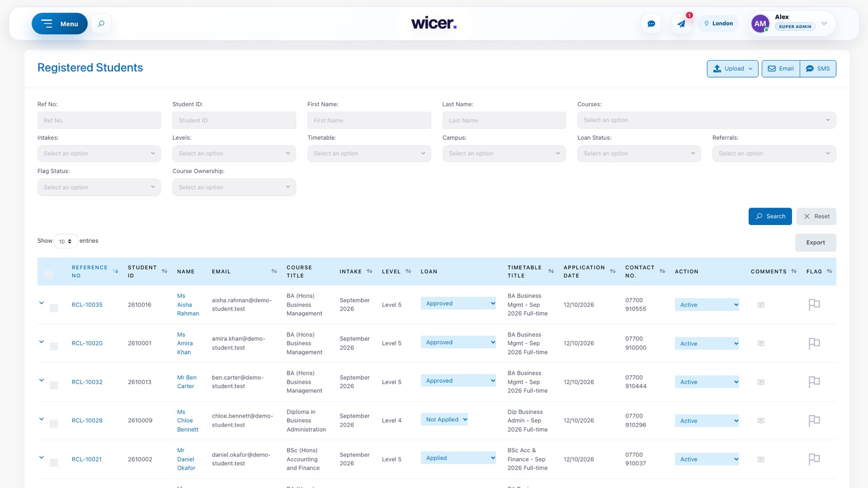Open the search magnifier icon beside Menu
Image resolution: width=868 pixels, height=488 pixels.
101,24
